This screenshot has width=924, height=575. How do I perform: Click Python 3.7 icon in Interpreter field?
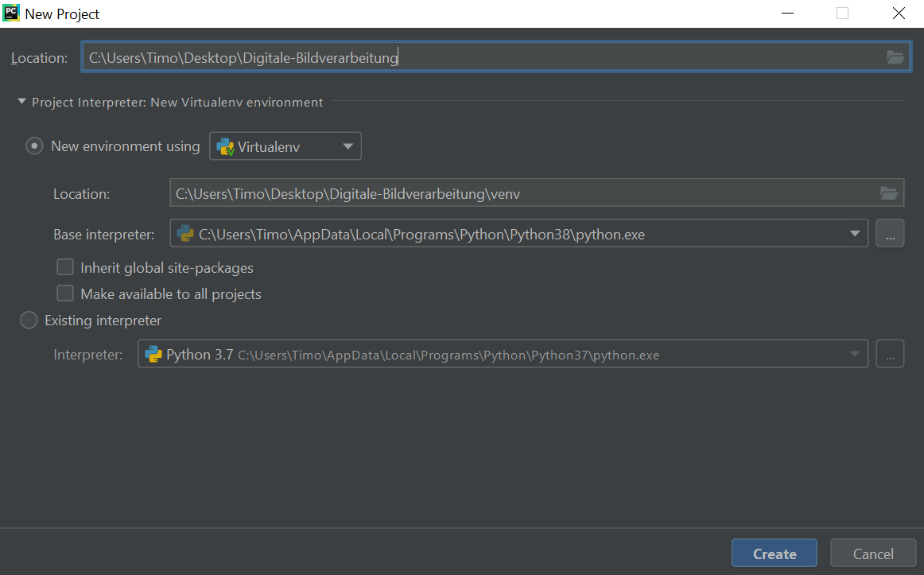click(x=153, y=355)
